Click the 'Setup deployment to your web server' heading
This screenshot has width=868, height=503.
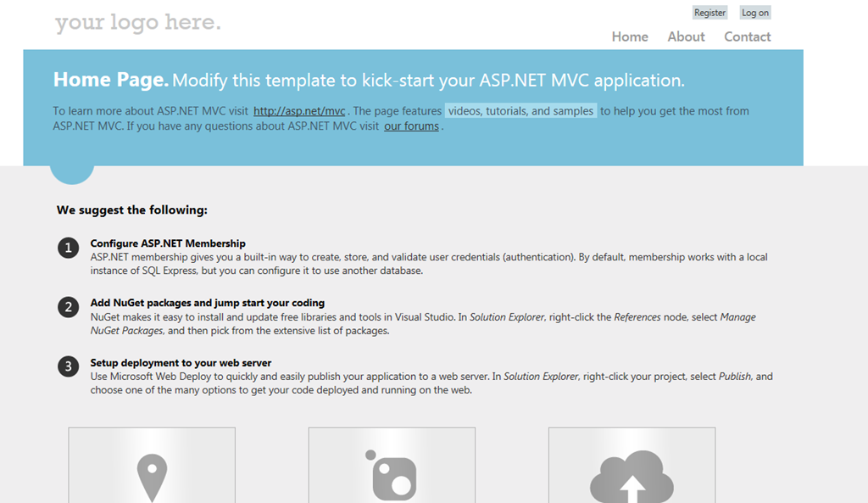coord(181,363)
